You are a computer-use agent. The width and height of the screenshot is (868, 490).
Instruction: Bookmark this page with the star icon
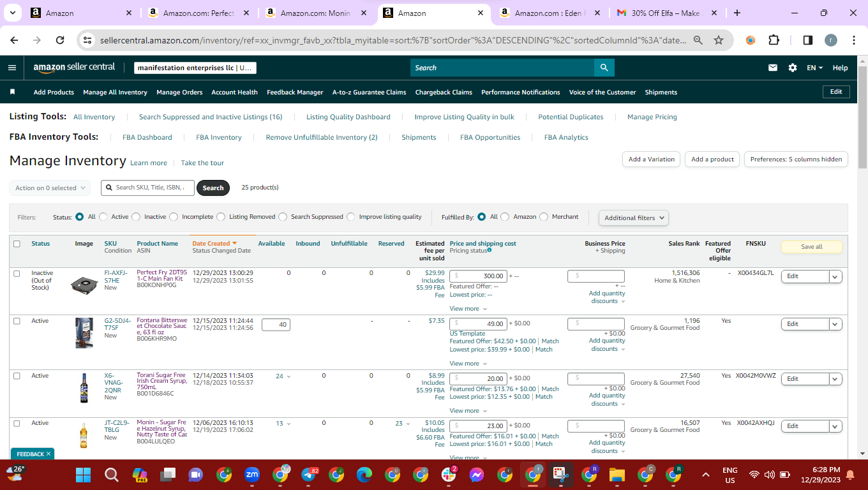(x=719, y=40)
